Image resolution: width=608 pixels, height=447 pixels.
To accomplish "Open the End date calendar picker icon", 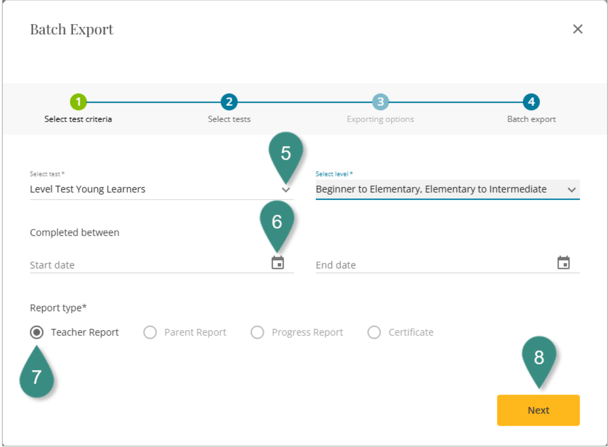I will pyautogui.click(x=563, y=263).
